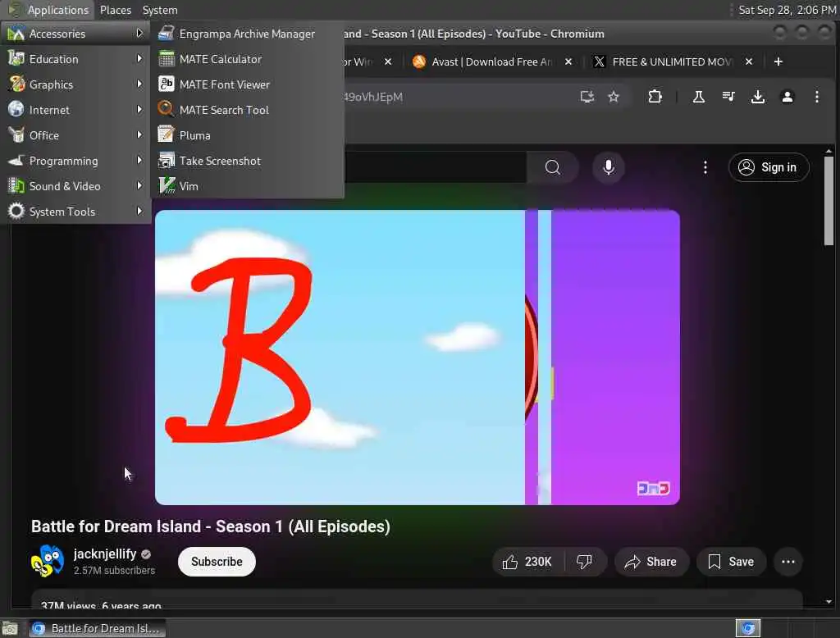
Task: Expand the Accessories category arrow
Action: 139,34
